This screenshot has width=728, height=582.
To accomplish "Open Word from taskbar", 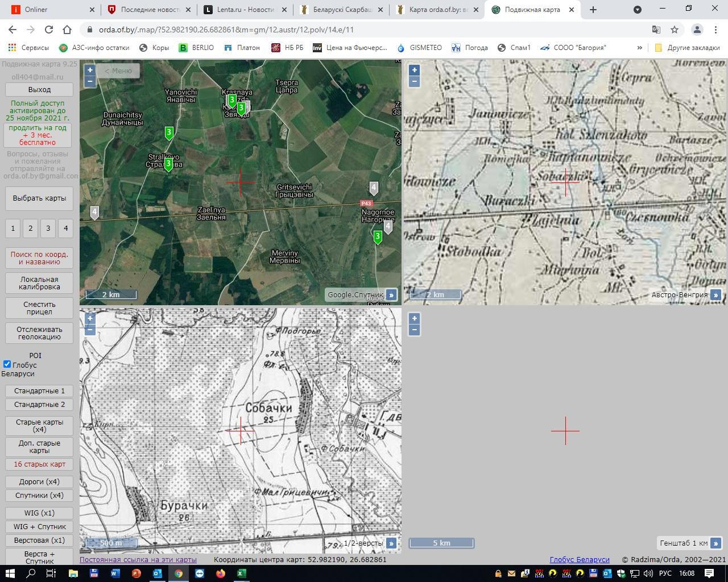I will point(115,573).
